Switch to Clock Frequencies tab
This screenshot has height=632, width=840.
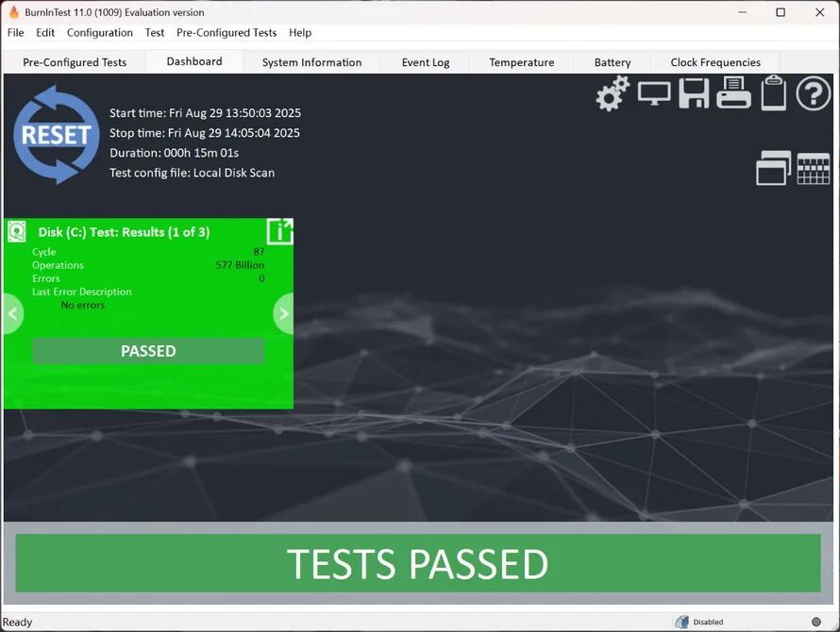coord(715,62)
